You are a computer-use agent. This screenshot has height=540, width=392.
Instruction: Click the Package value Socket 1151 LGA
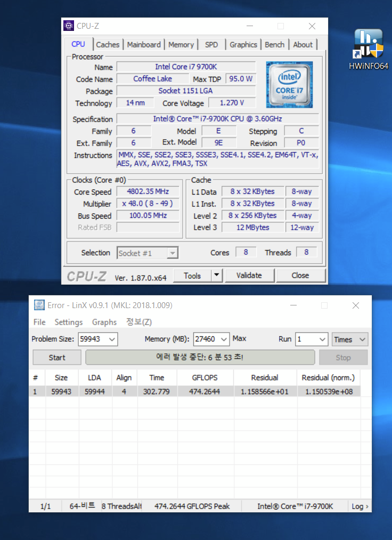click(186, 91)
